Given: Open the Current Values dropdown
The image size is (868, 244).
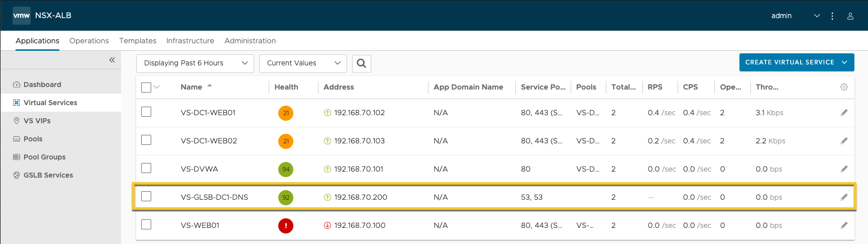Looking at the screenshot, I should coord(303,63).
